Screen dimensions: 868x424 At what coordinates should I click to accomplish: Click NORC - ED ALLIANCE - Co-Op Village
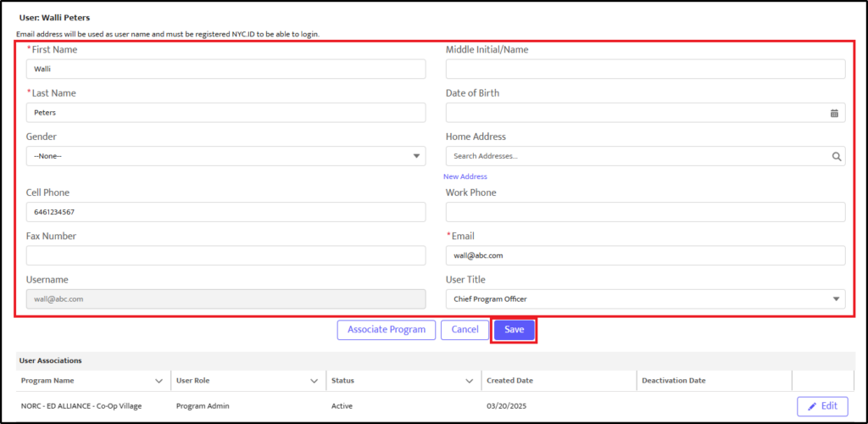pos(81,405)
